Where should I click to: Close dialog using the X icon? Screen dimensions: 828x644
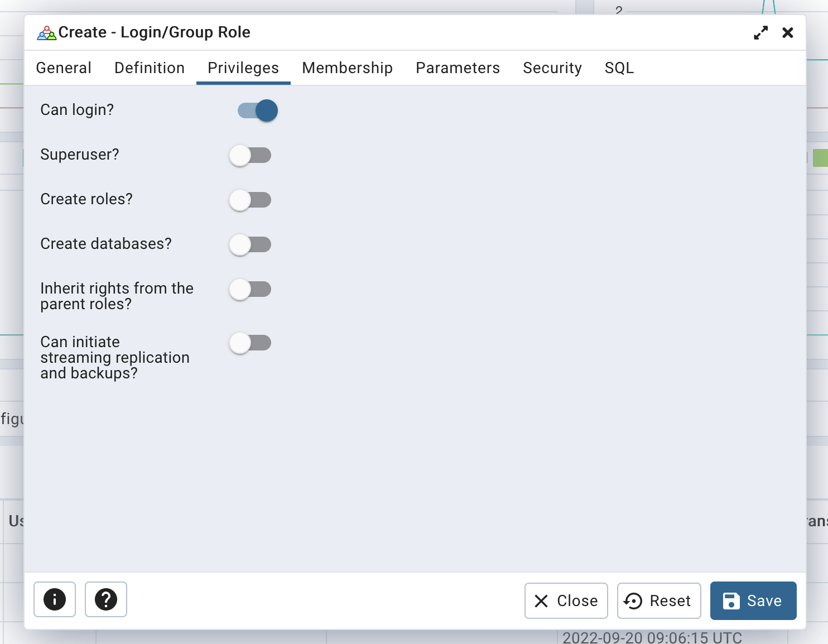tap(788, 33)
